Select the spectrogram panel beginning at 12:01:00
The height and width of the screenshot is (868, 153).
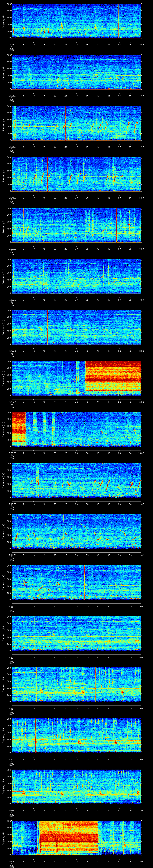pyautogui.click(x=76, y=21)
